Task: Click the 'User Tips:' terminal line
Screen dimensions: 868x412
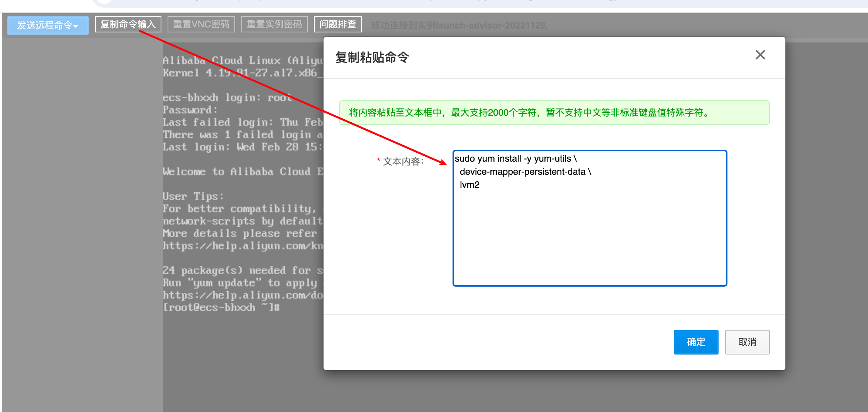Action: pos(193,196)
